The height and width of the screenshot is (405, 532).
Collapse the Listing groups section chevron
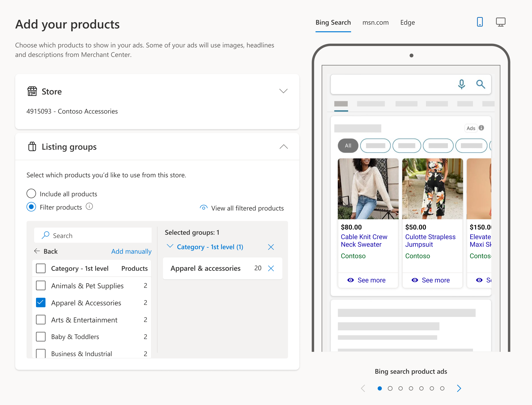(284, 146)
